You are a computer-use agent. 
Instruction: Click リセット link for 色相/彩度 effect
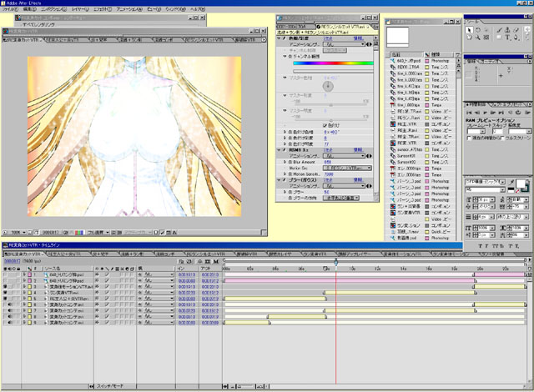328,38
